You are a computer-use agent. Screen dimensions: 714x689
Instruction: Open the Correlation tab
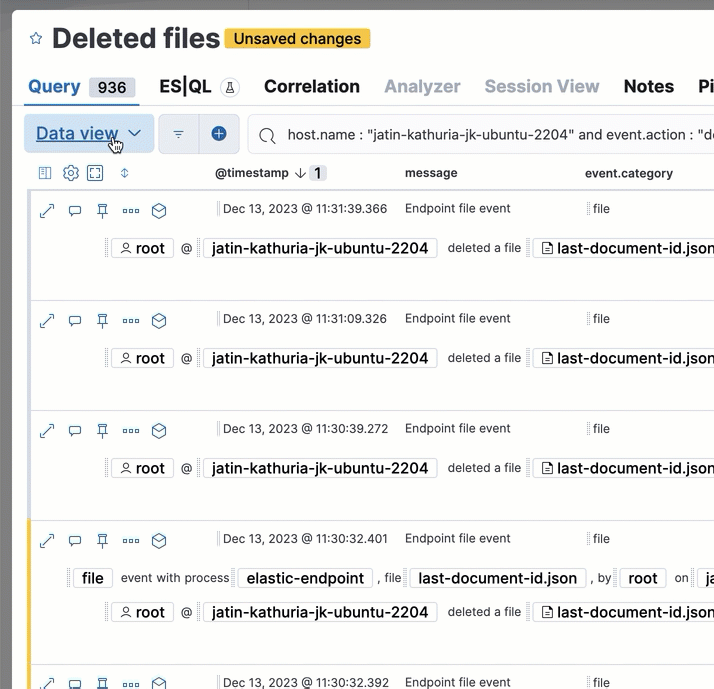pyautogui.click(x=311, y=87)
